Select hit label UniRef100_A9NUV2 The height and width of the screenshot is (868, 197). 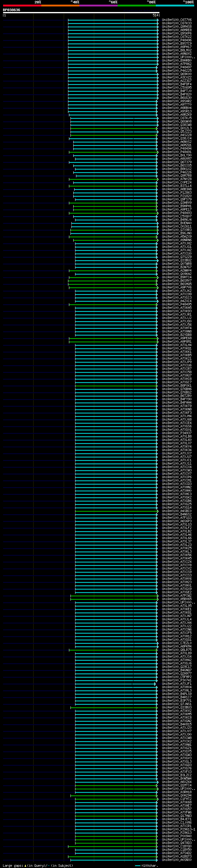[x=177, y=54]
